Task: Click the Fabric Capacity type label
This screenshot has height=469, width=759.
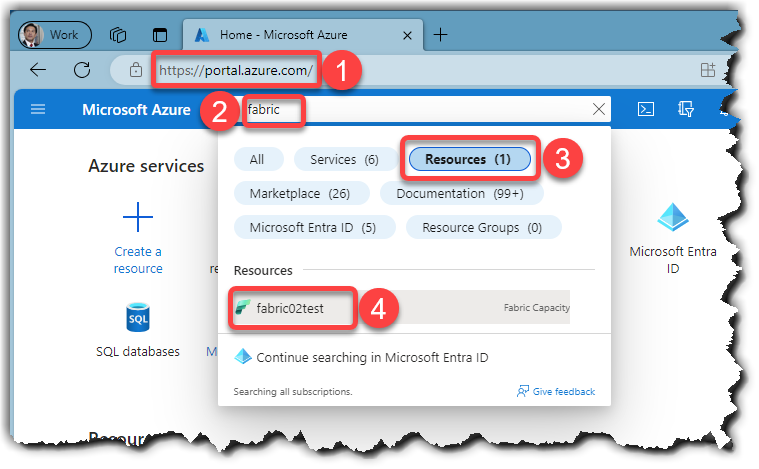Action: coord(536,308)
